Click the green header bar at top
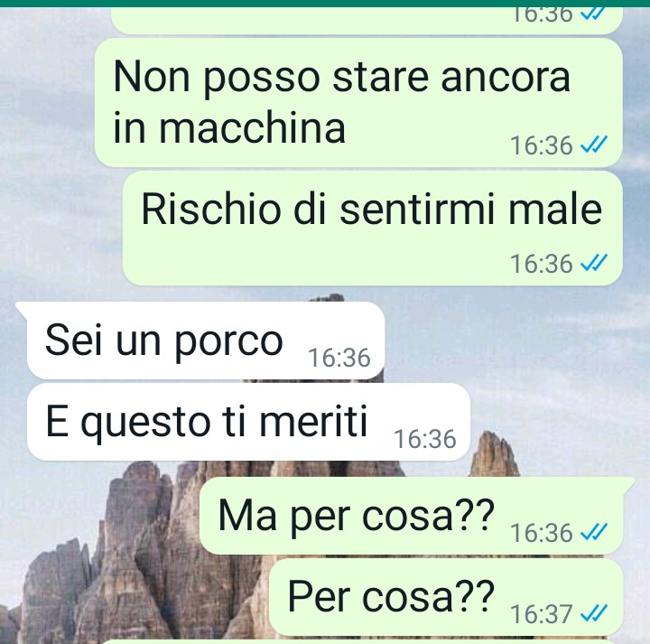Image resolution: width=650 pixels, height=644 pixels. pyautogui.click(x=325, y=4)
